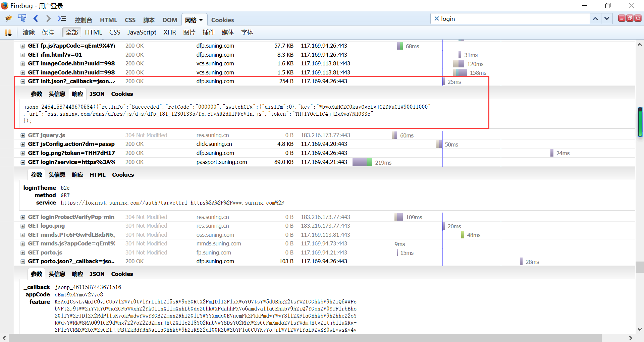
Task: Open Cookies tab under porto.json request
Action: [122, 274]
